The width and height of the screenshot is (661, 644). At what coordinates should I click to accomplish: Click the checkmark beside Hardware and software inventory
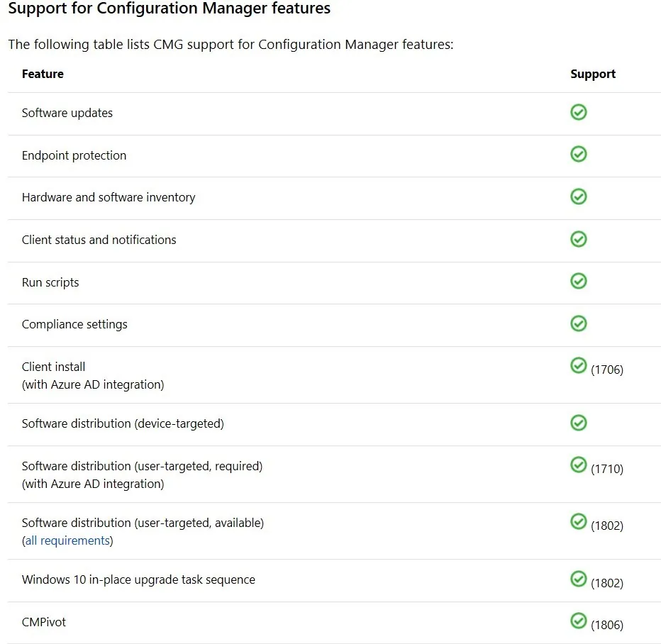click(x=579, y=196)
